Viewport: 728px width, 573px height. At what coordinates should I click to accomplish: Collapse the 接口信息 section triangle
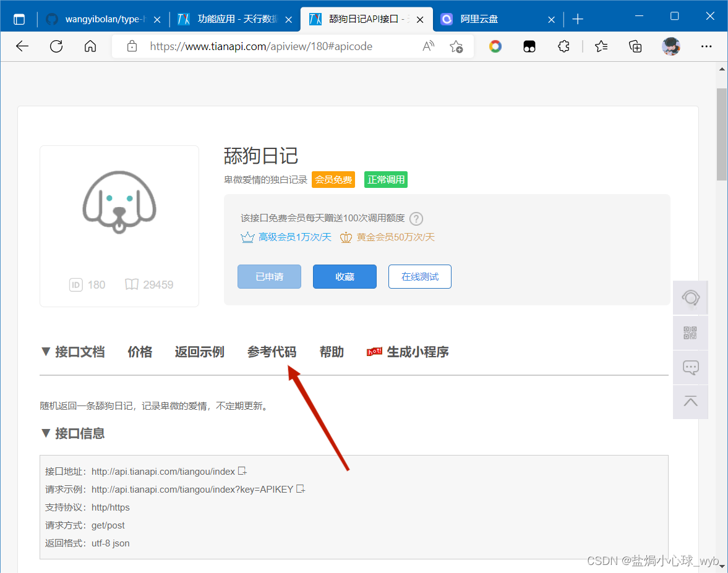tap(46, 433)
